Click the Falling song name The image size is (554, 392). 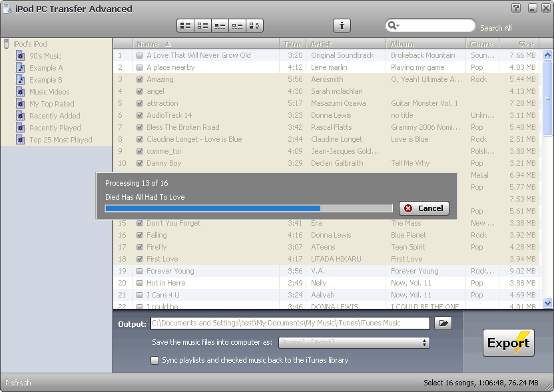pos(156,235)
